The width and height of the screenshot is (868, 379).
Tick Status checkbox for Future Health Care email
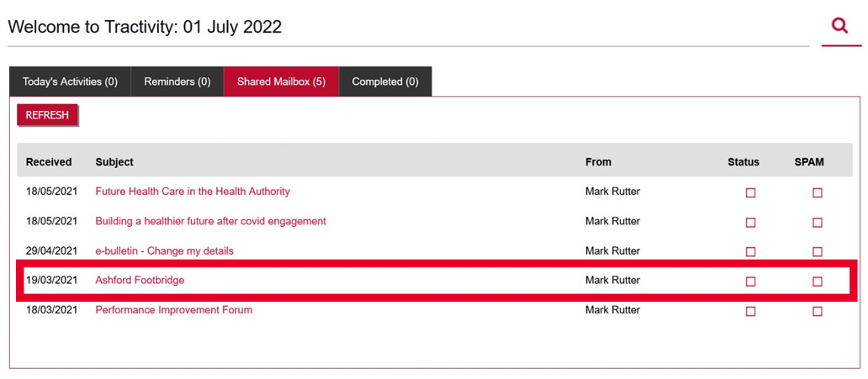[x=750, y=192]
